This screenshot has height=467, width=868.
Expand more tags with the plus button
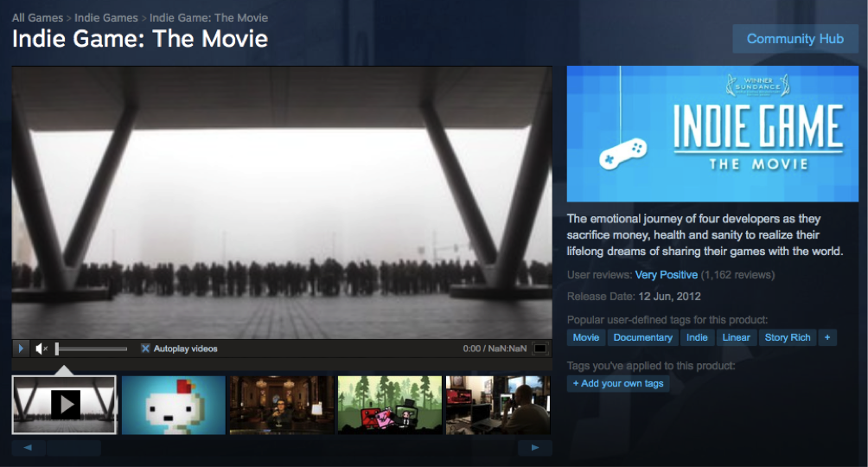pyautogui.click(x=827, y=337)
